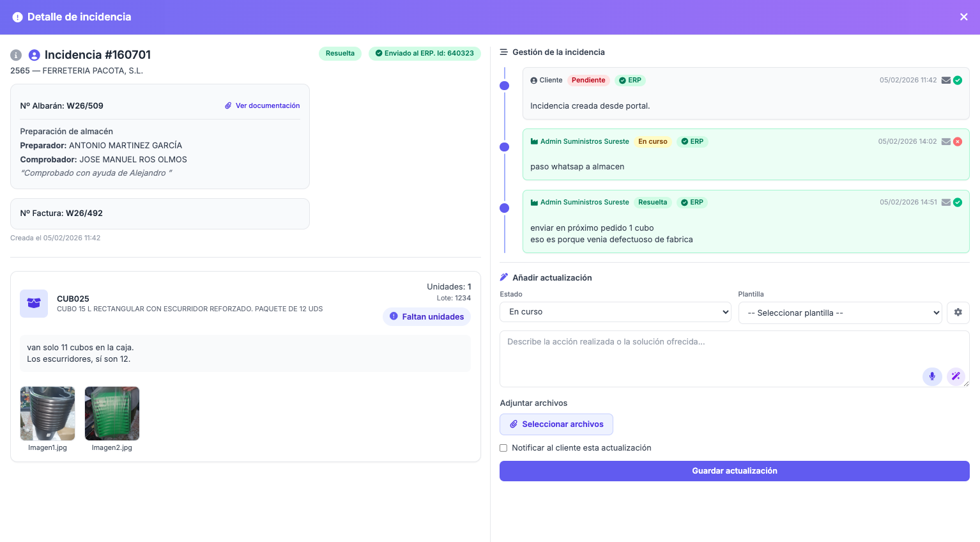Open the Seleccionar plantilla dropdown
980x542 pixels.
pyautogui.click(x=840, y=313)
